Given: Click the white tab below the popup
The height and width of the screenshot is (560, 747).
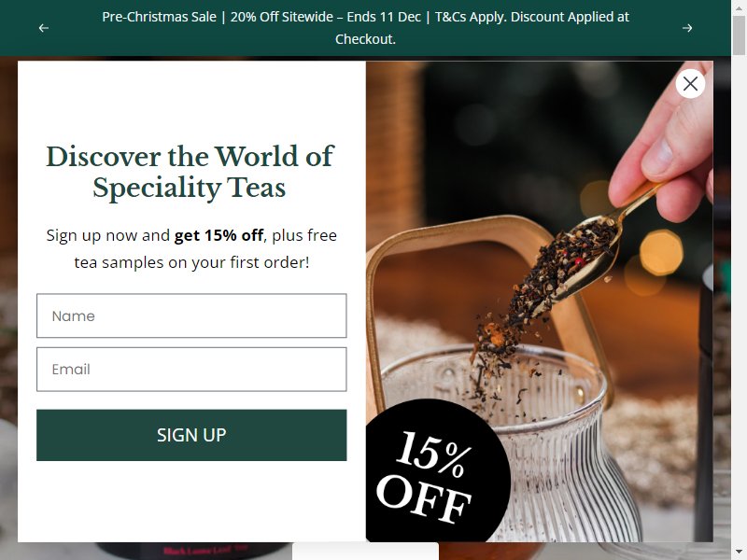Looking at the screenshot, I should [365, 551].
